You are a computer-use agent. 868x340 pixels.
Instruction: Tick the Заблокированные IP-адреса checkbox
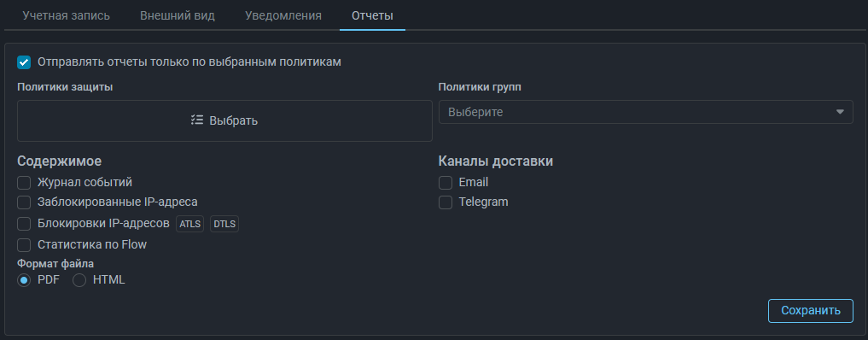(24, 202)
